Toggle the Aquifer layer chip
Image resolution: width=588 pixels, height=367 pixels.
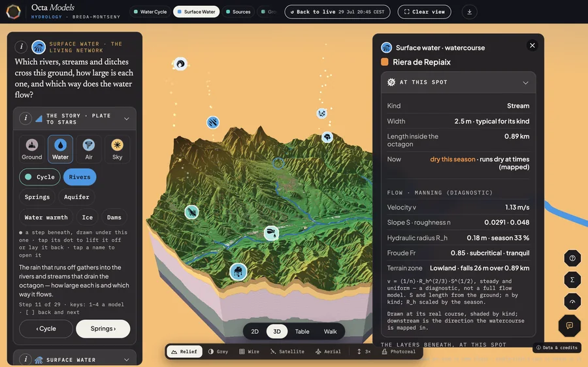76,197
